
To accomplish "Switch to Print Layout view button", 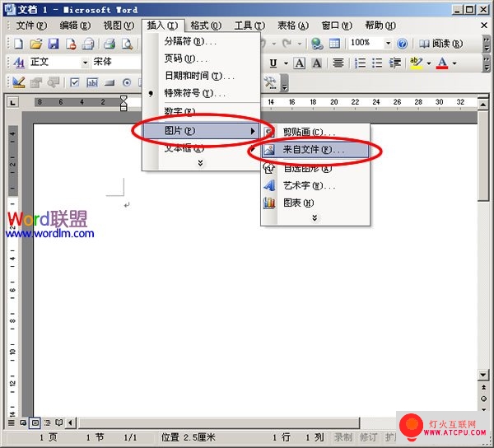I will click(35, 422).
